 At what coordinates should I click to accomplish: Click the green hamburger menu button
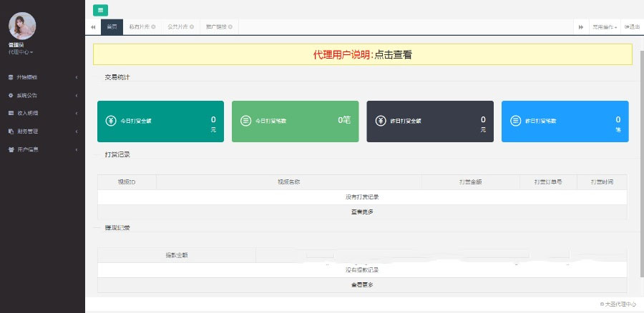100,10
